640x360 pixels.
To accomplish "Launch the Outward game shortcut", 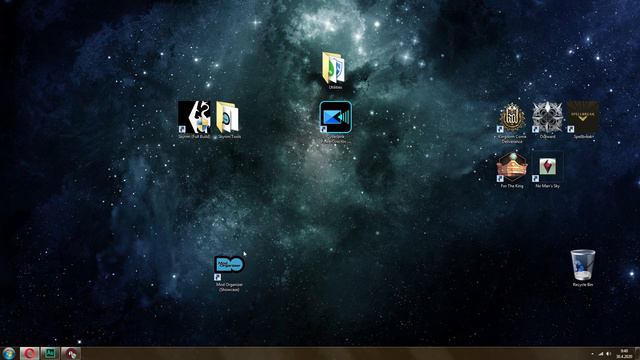I will click(x=547, y=120).
